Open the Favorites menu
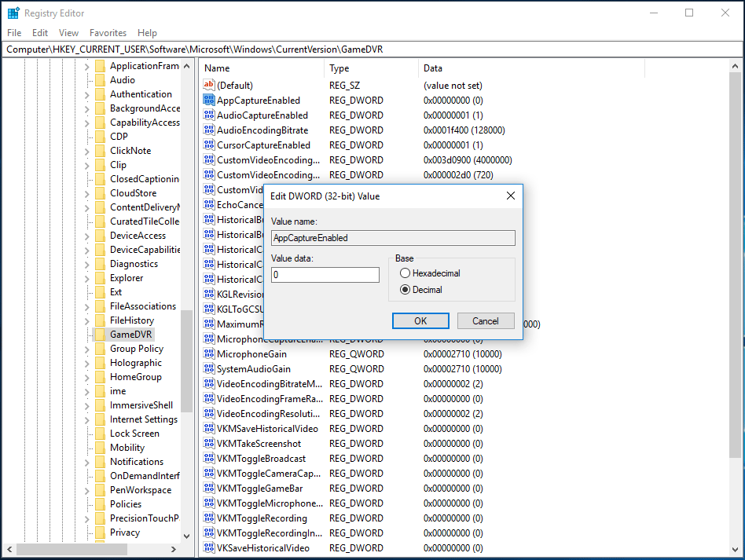745x560 pixels. point(108,33)
